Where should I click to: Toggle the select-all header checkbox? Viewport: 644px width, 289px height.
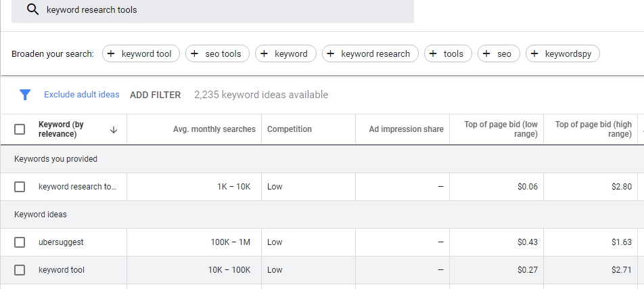coord(20,129)
